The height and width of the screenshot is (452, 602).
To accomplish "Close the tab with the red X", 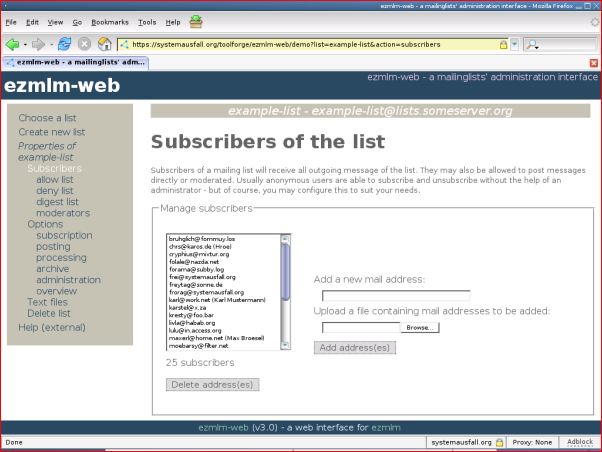I will (594, 63).
